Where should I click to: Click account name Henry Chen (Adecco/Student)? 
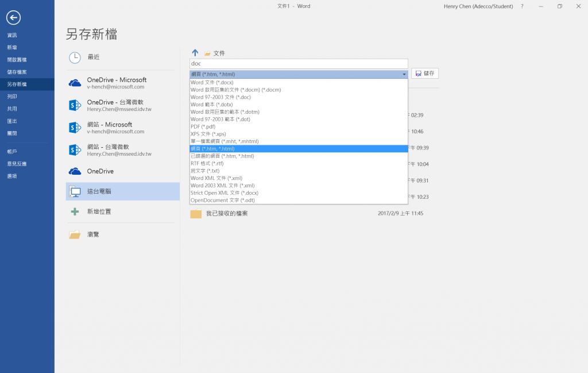(x=478, y=6)
